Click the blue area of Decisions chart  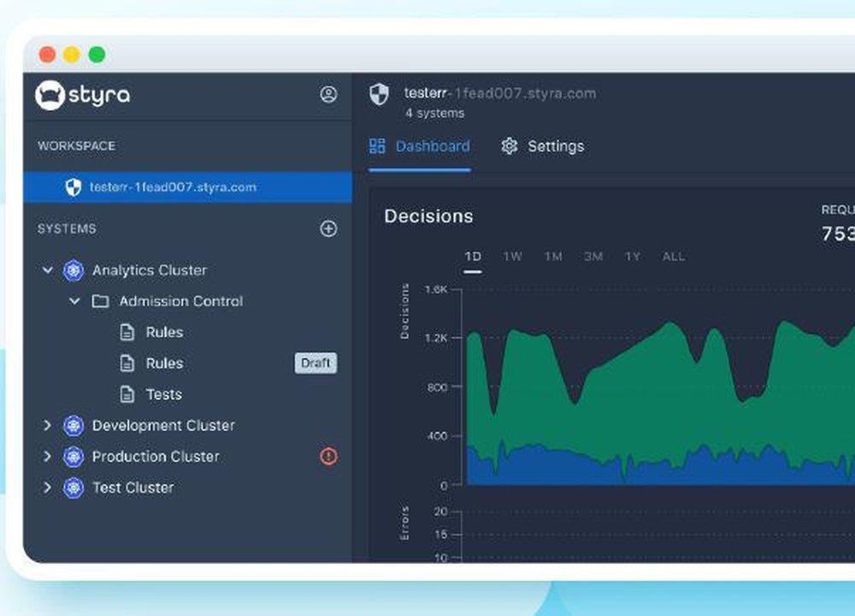click(551, 468)
